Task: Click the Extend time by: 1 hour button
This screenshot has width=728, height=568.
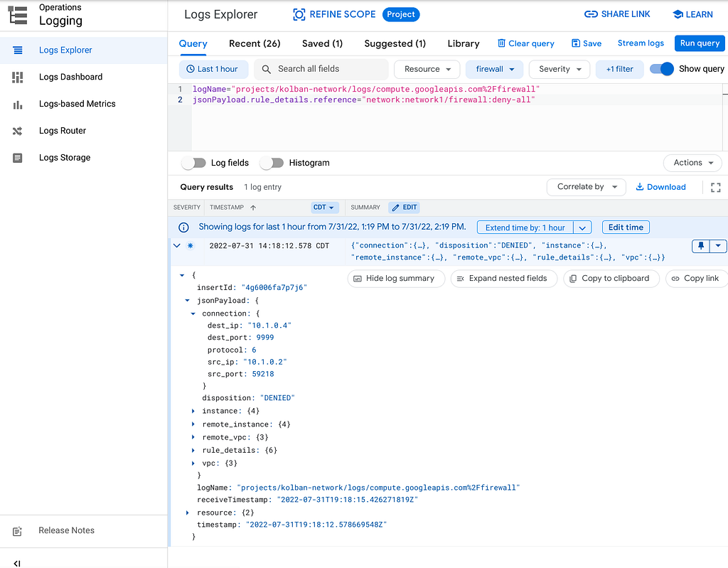Action: pyautogui.click(x=525, y=227)
